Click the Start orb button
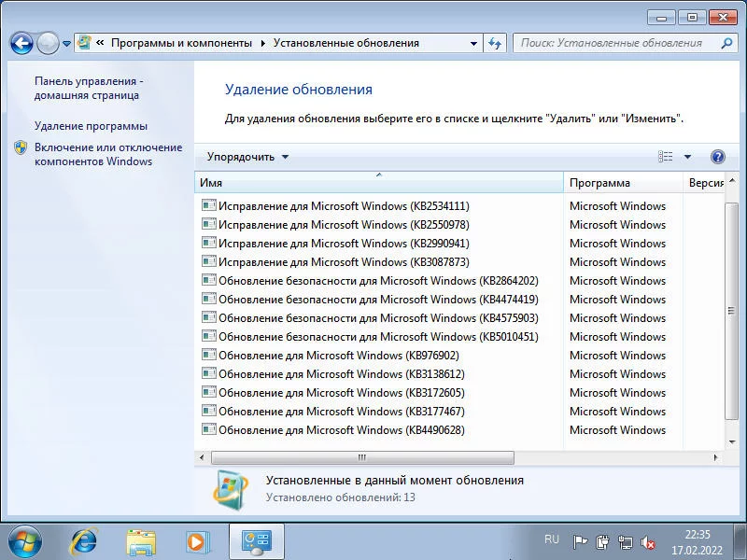 tap(25, 542)
